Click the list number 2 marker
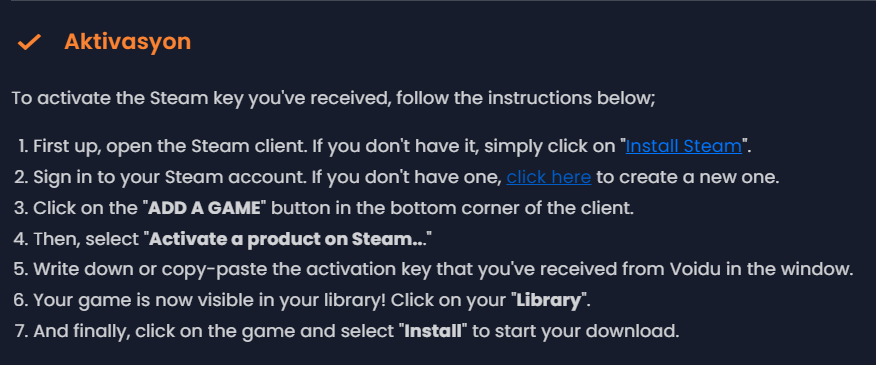876x365 pixels. click(x=21, y=177)
